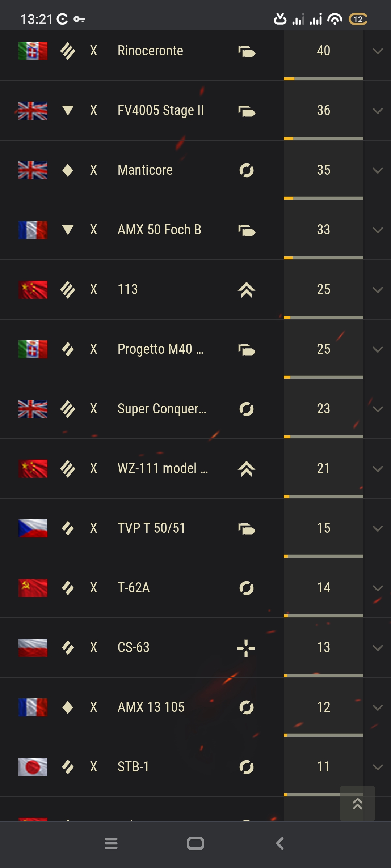
Task: Tap the crosshair role icon on the CS-63 row
Action: click(x=246, y=648)
